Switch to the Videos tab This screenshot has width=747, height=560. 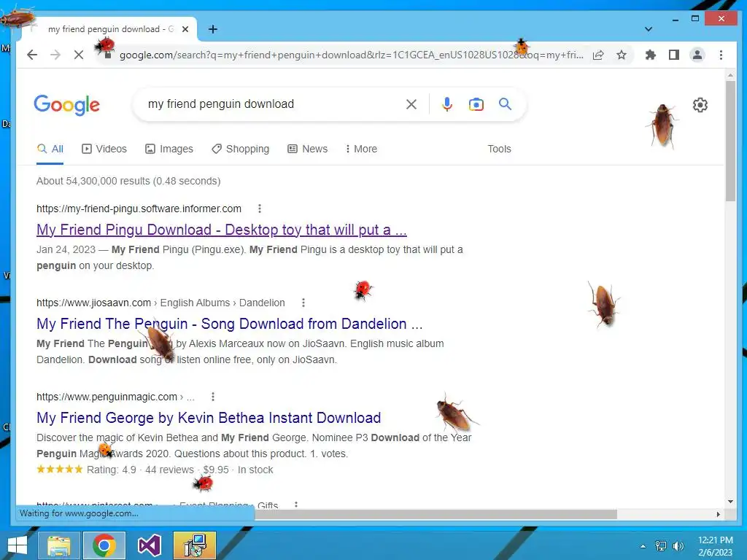pos(104,149)
